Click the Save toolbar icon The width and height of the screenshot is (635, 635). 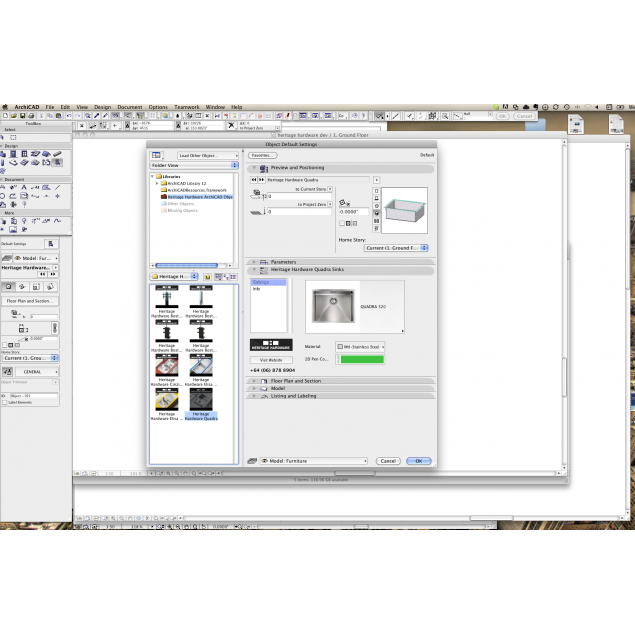23,116
